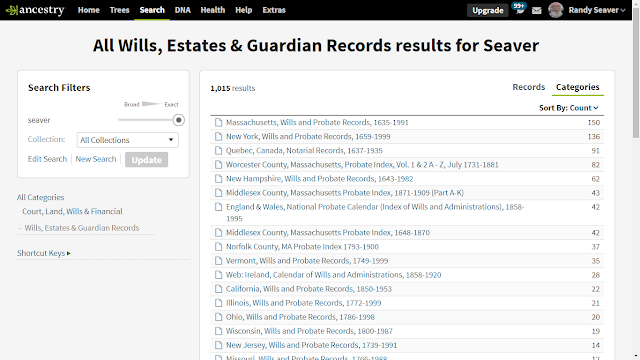Click the document icon beside Massachusetts Wills and Probate

click(x=219, y=122)
